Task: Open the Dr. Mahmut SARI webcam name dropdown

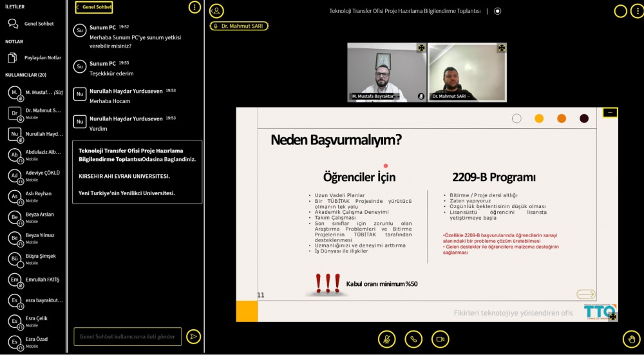Action: 451,96
